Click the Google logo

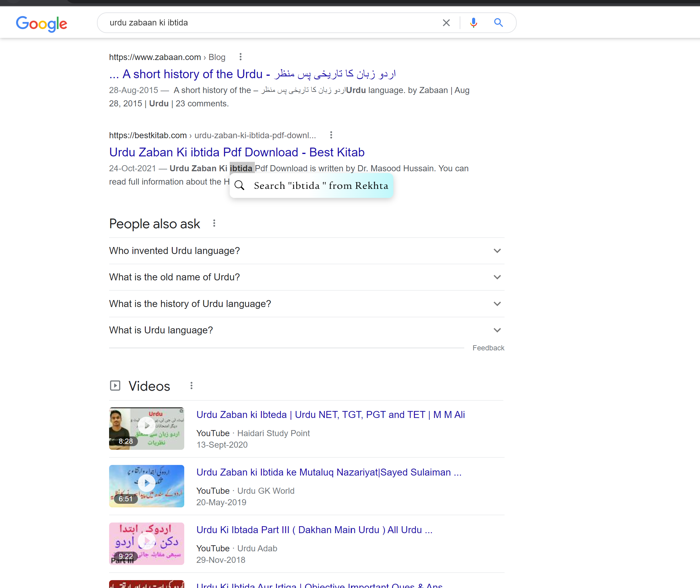click(x=41, y=23)
